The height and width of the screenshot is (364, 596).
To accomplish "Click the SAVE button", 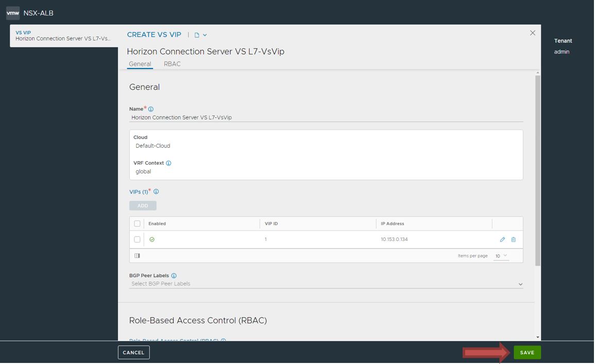I will pos(527,353).
